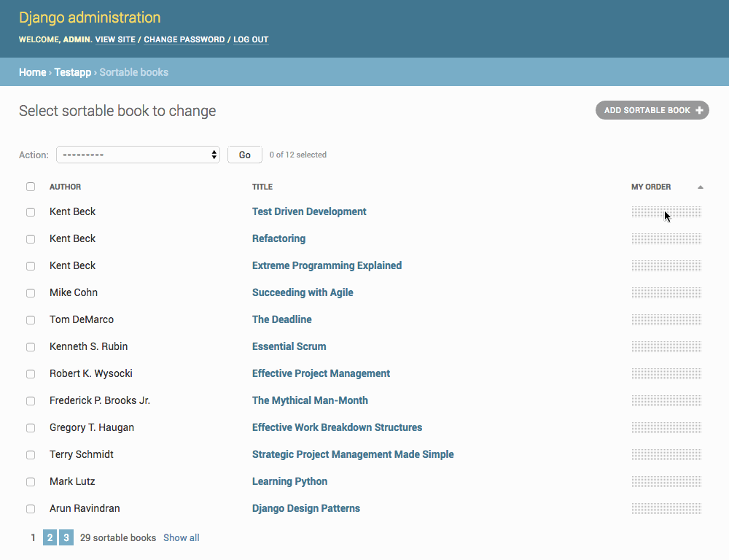Sort the list by the Author column
This screenshot has height=560, width=729.
click(x=65, y=187)
